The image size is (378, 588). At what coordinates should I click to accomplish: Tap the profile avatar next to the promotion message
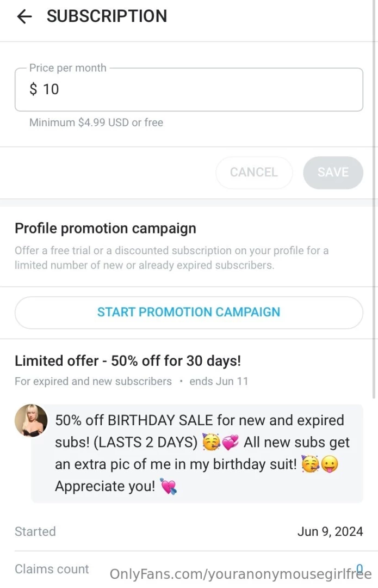coord(31,420)
